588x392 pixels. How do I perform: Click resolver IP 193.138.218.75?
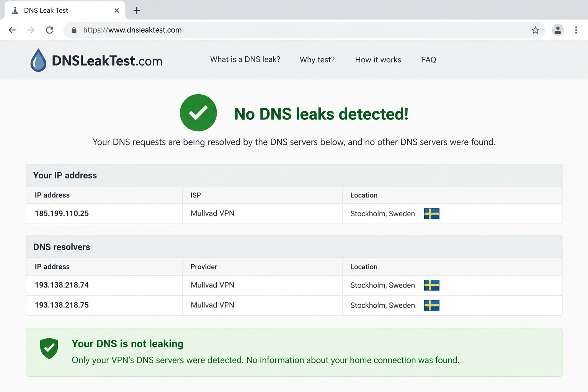pos(62,305)
